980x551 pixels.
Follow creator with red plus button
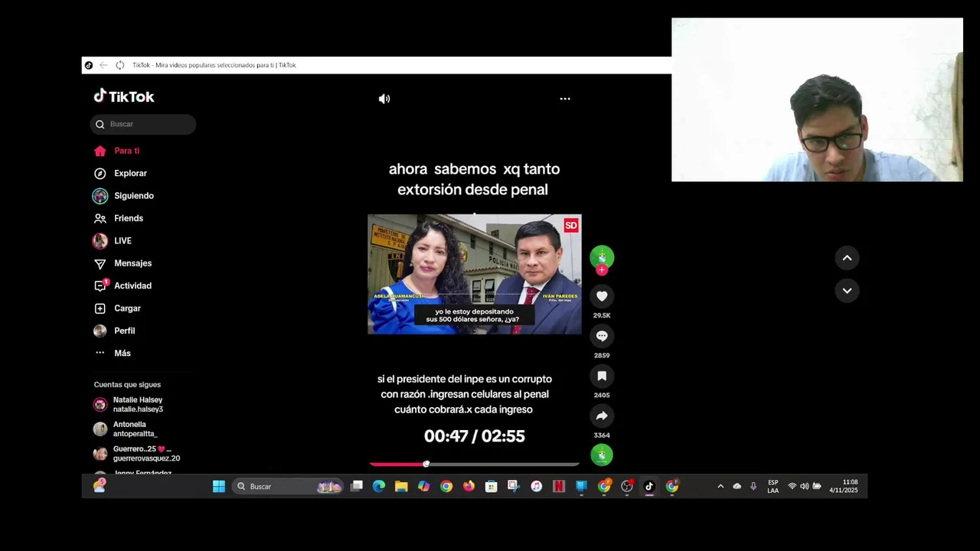602,270
